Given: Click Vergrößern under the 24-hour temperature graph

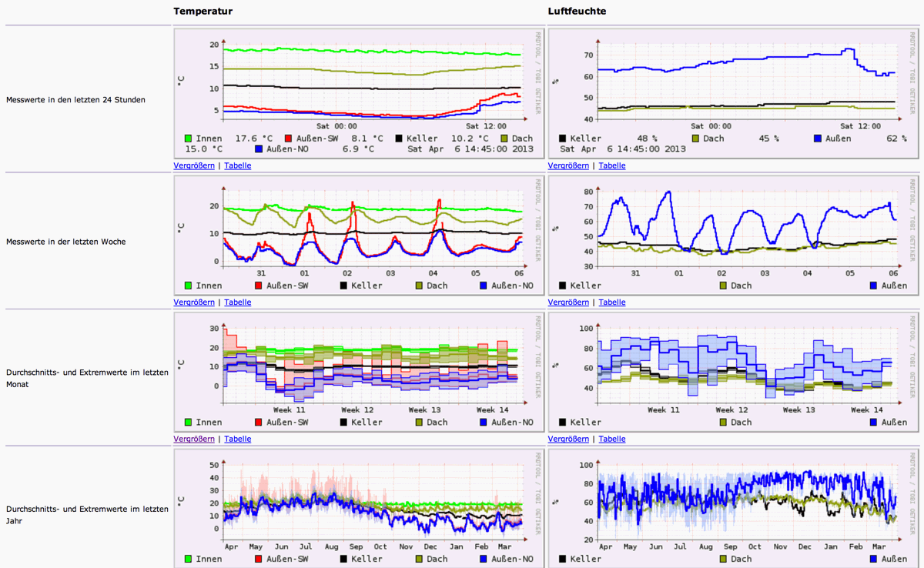Looking at the screenshot, I should point(194,165).
